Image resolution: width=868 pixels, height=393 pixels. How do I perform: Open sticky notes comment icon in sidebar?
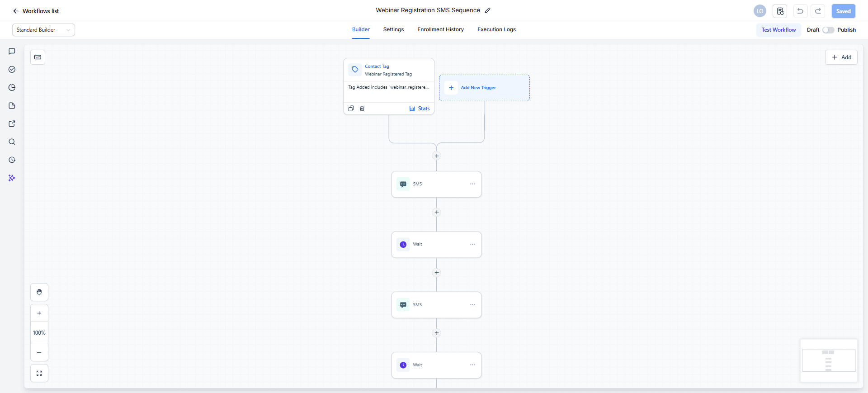tap(12, 52)
